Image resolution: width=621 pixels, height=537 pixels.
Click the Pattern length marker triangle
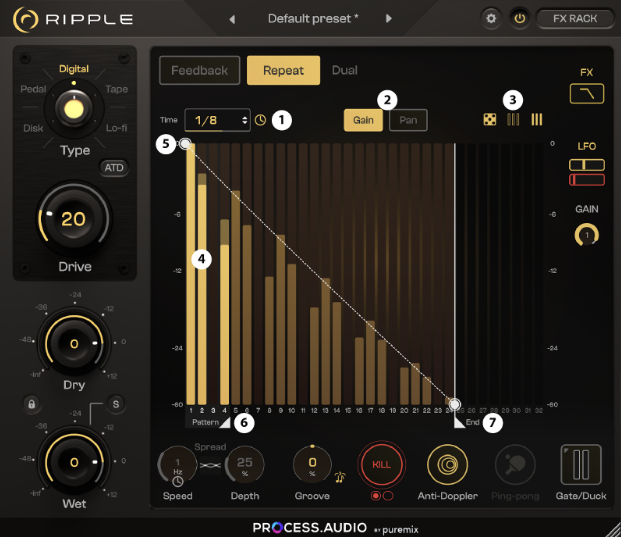click(225, 423)
